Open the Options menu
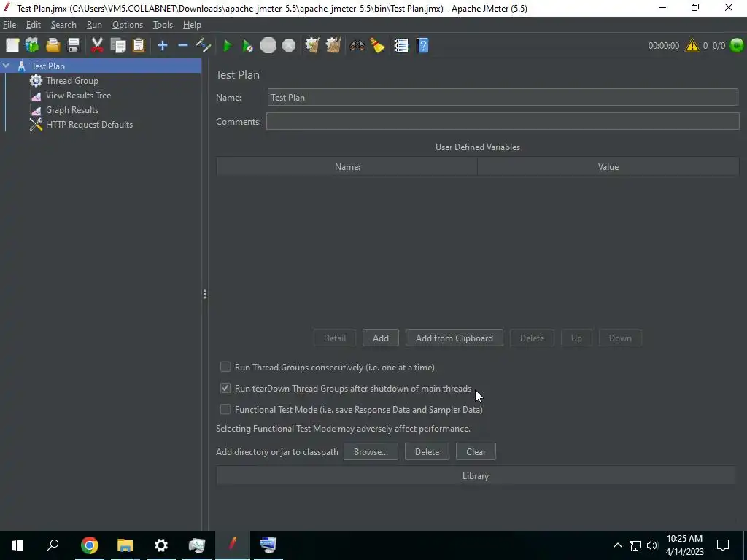Viewport: 747px width, 560px height. [127, 25]
